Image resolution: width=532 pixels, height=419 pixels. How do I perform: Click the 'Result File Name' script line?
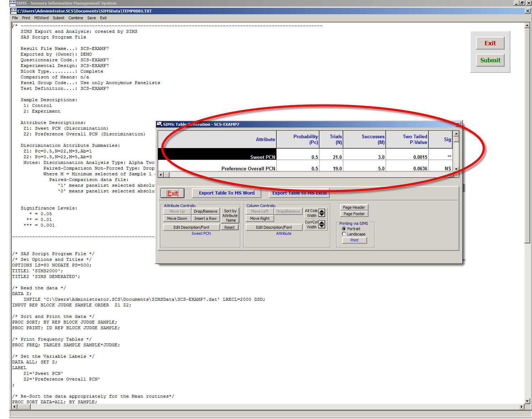tap(65, 48)
